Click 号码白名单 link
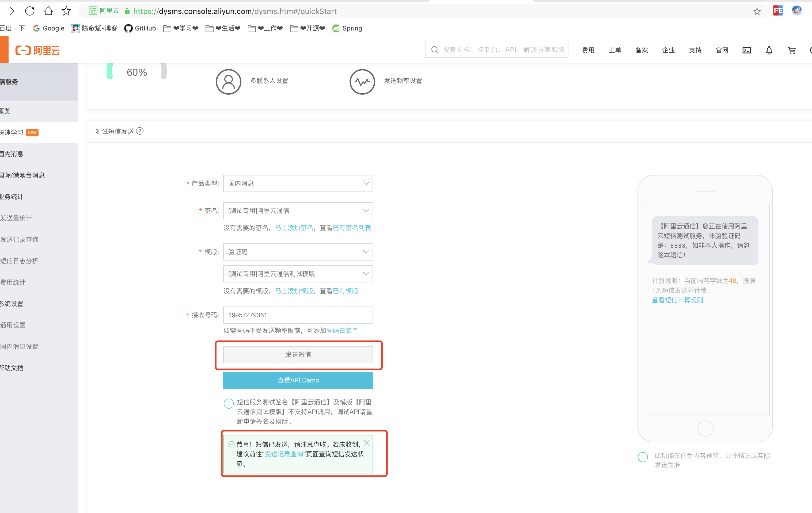The image size is (812, 513). coord(342,331)
